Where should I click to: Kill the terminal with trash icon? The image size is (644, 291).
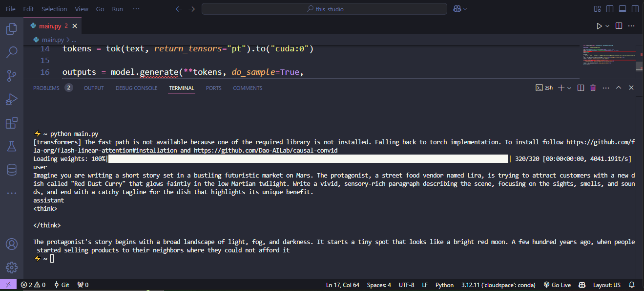coord(593,88)
